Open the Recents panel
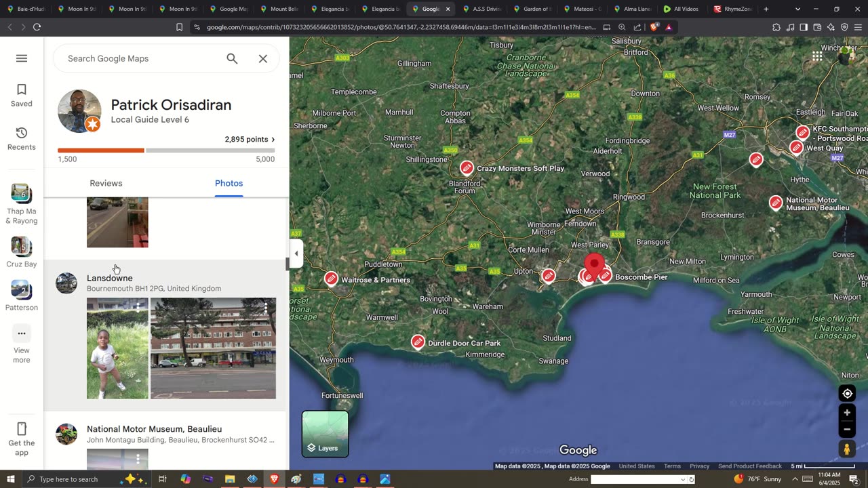Screen dimensions: 868x488 coord(22,139)
